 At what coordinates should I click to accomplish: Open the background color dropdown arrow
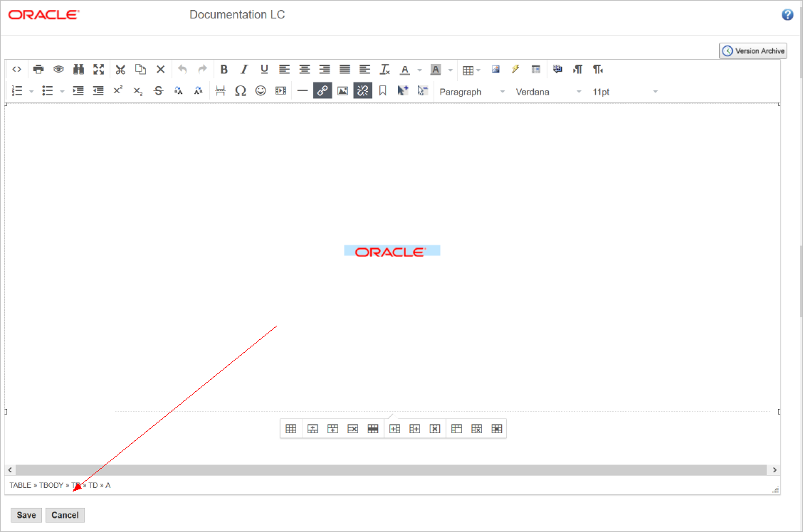click(x=450, y=70)
